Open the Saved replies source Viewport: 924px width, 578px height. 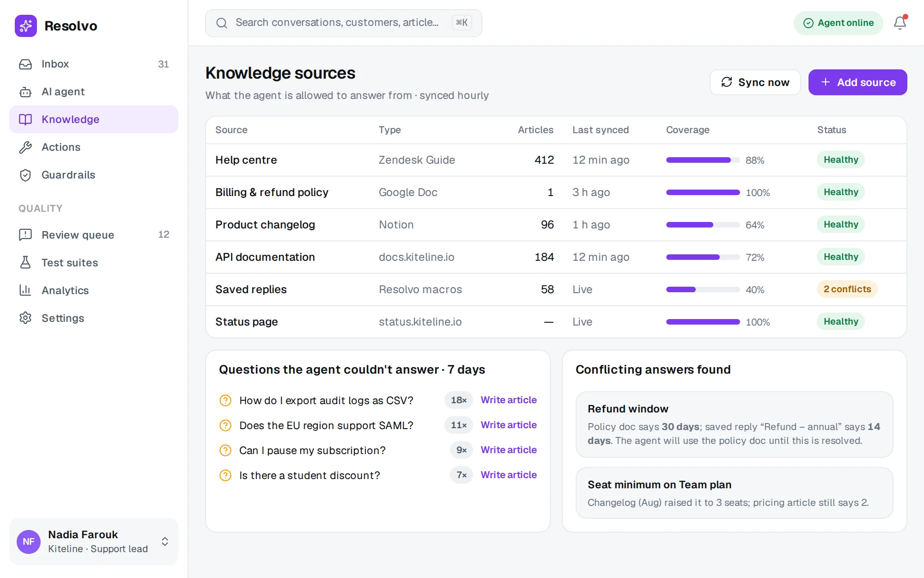click(556, 289)
